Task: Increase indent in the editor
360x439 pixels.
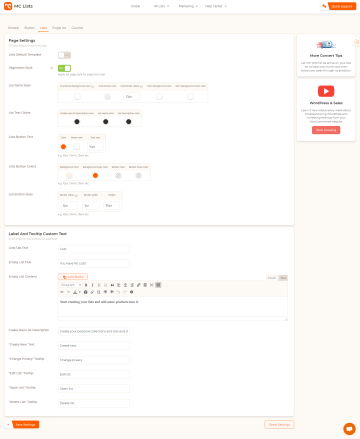Action: [112, 292]
